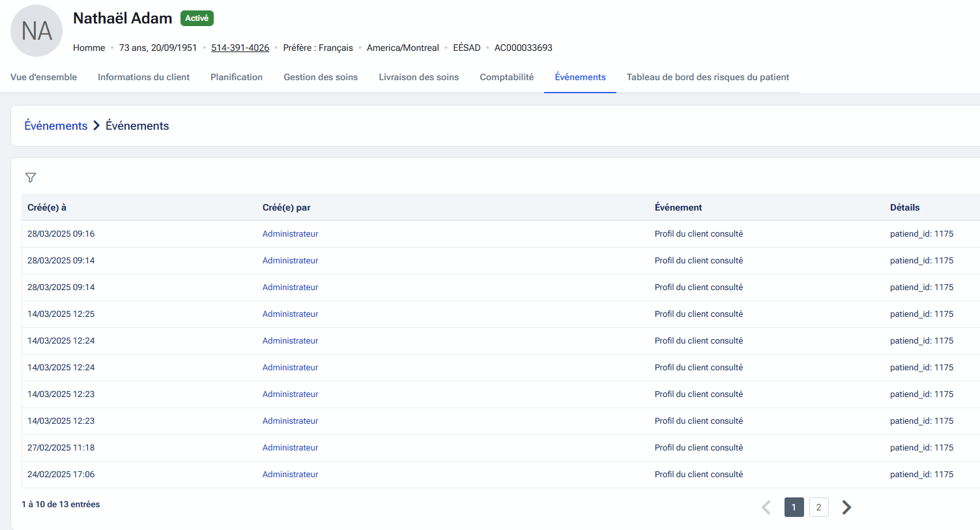980x530 pixels.
Task: Click the Événement column header
Action: (678, 207)
